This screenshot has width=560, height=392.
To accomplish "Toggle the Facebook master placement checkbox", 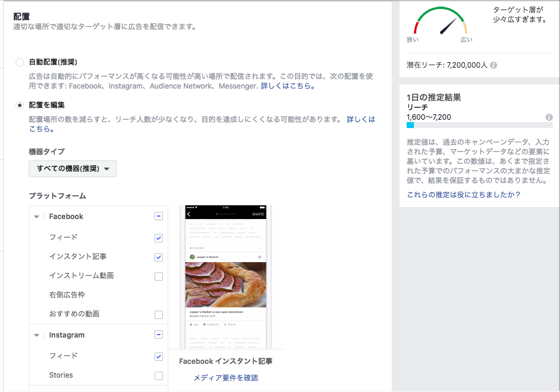I will [158, 217].
